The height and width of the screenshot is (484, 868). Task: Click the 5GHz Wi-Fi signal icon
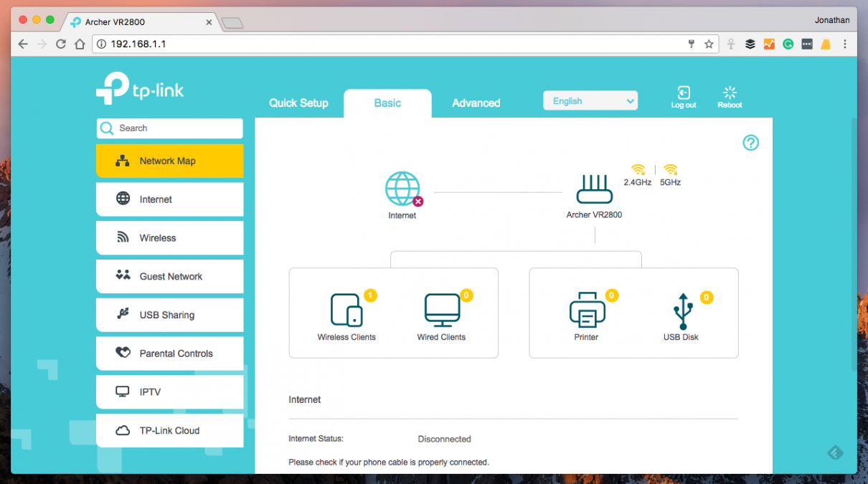[x=670, y=170]
